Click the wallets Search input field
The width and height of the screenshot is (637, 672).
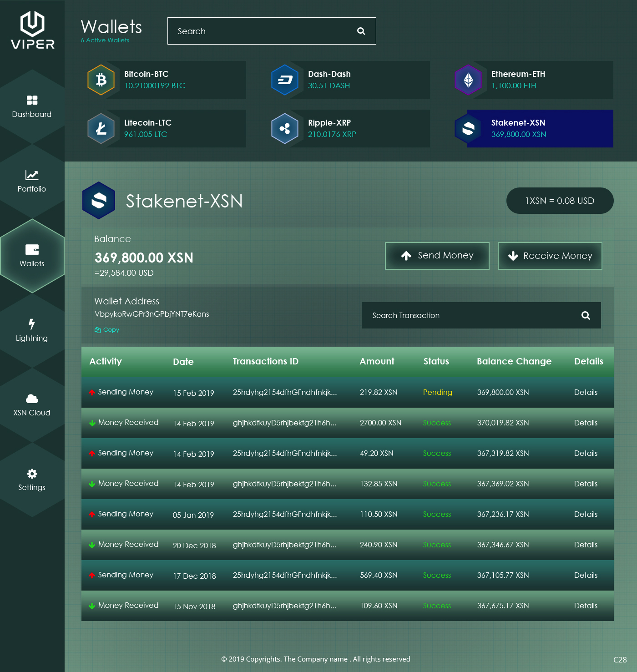272,31
